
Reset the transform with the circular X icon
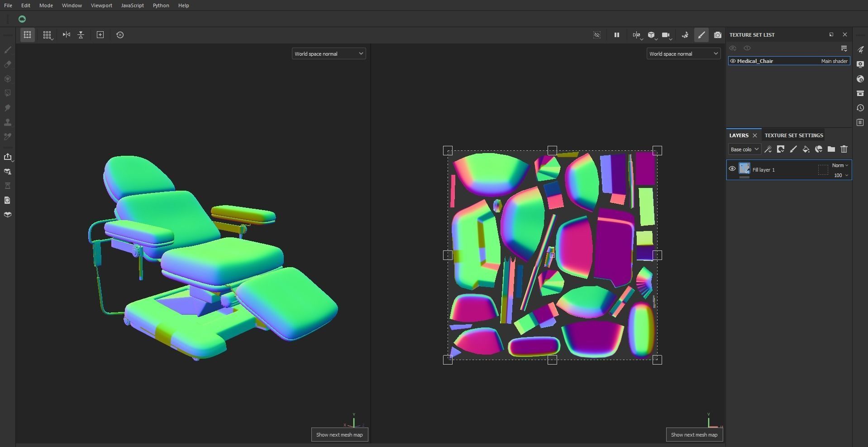pyautogui.click(x=120, y=35)
